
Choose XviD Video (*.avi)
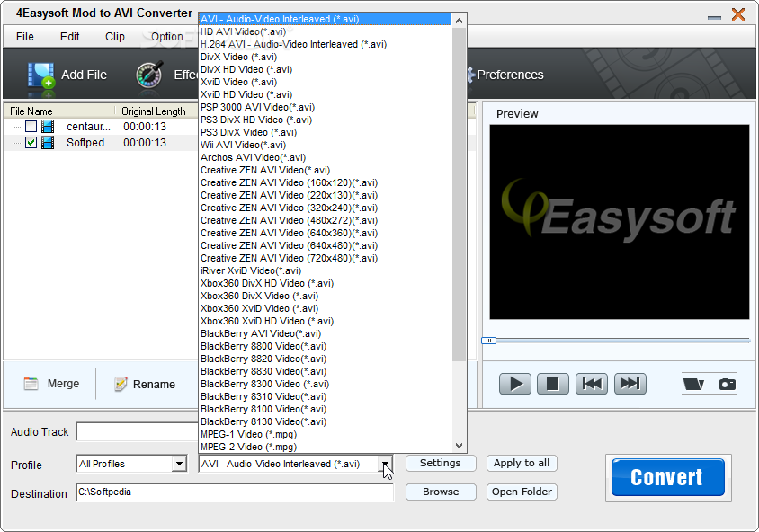(326, 82)
